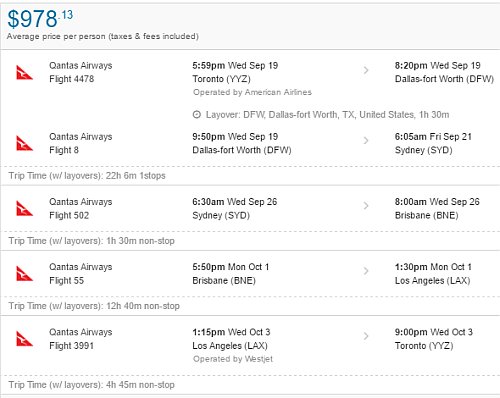Click the Toronto (YYZ) 9:00pm arrival
This screenshot has height=398, width=500.
click(434, 339)
